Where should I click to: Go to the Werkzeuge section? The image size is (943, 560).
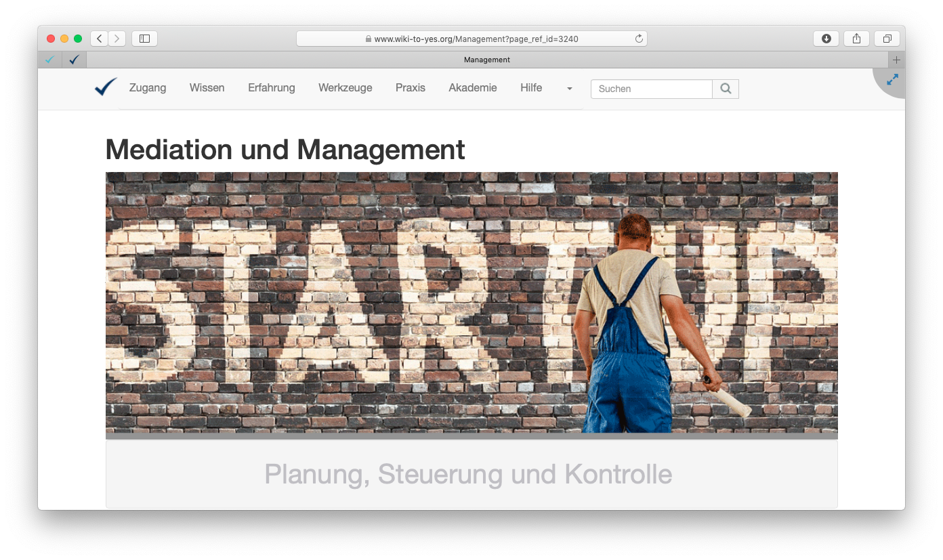tap(345, 88)
